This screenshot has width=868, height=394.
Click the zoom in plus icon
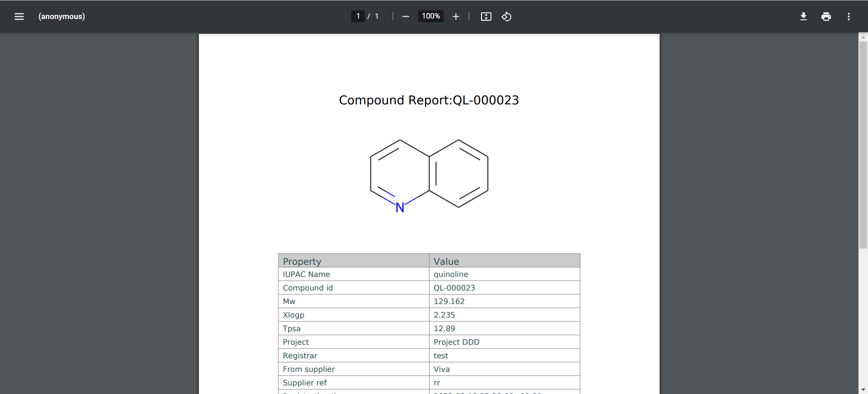coord(456,16)
